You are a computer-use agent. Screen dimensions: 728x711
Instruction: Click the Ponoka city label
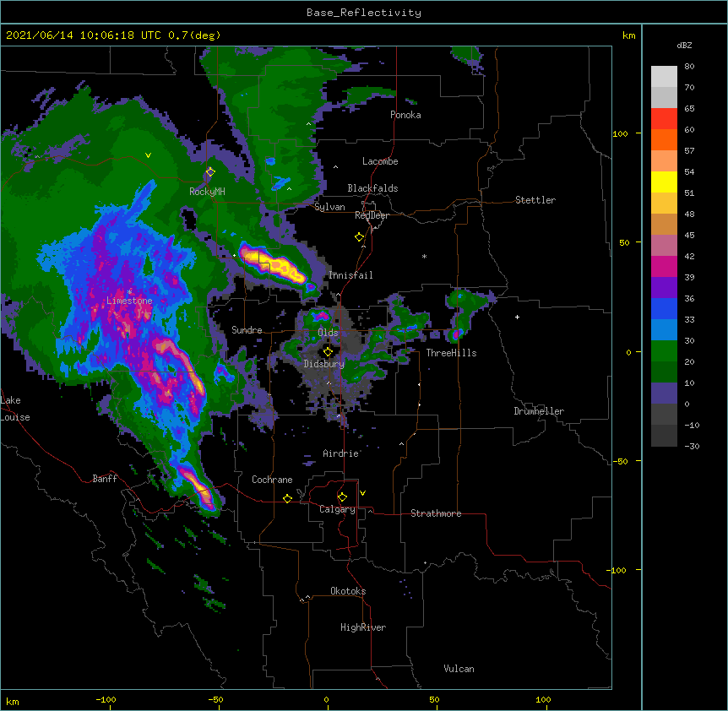(405, 115)
